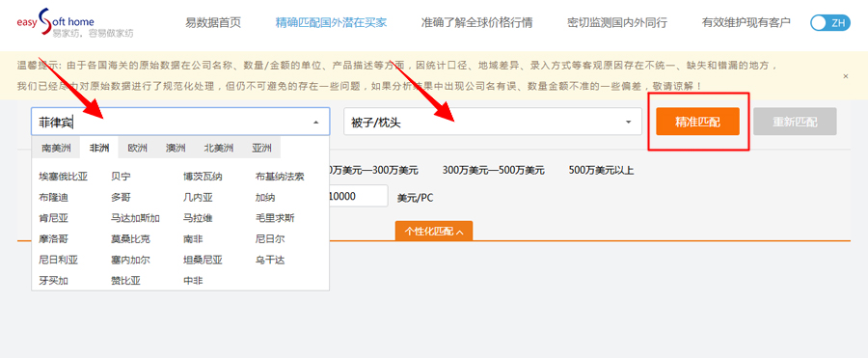Image resolution: width=868 pixels, height=358 pixels.
Task: Choose 布基纳法索 from the country list
Action: [x=280, y=177]
